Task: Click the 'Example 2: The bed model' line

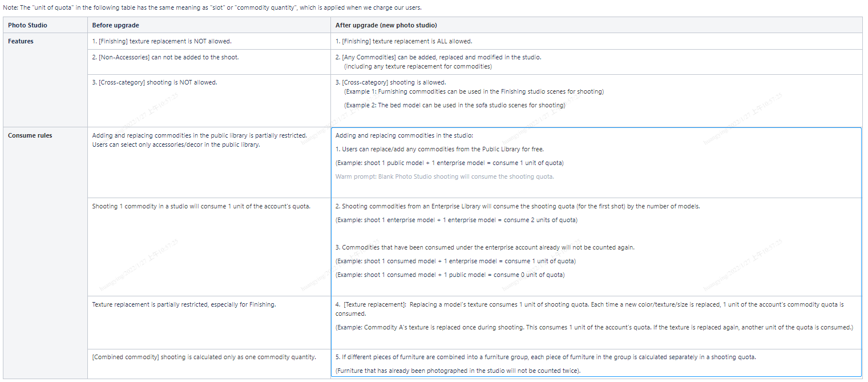Action: point(454,105)
